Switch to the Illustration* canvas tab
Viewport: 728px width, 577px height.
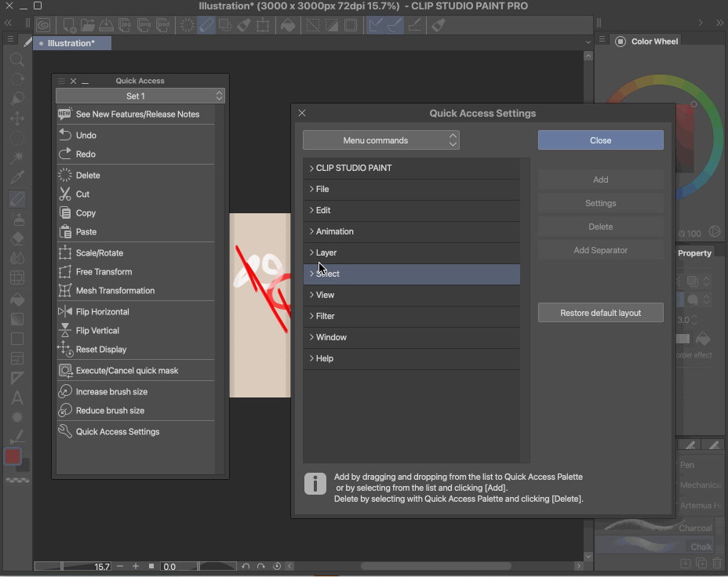point(72,43)
